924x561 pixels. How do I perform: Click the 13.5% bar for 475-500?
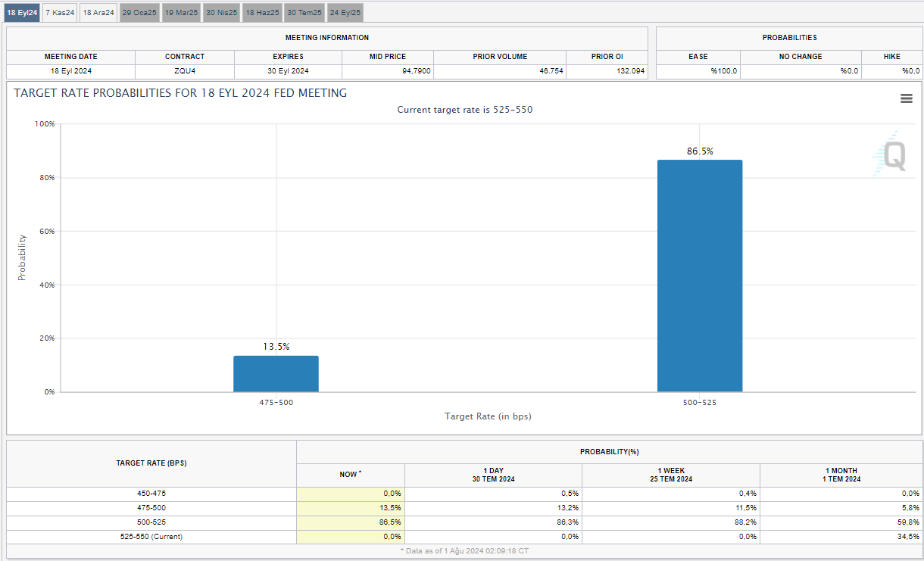point(276,373)
